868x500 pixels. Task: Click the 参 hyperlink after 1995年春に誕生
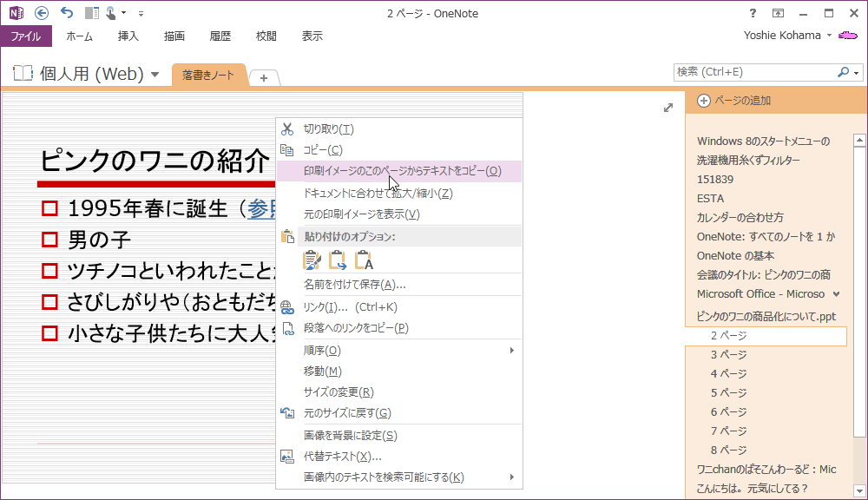[261, 208]
